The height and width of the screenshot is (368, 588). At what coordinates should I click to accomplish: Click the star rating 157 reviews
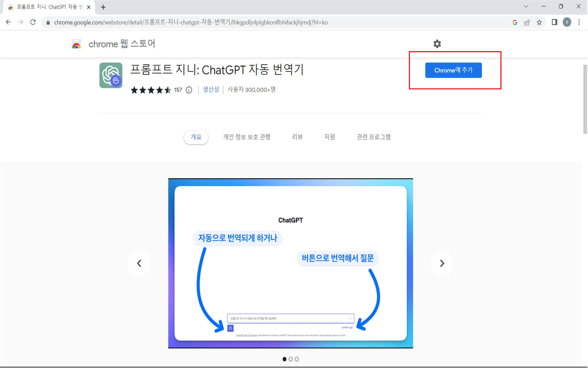tap(156, 90)
